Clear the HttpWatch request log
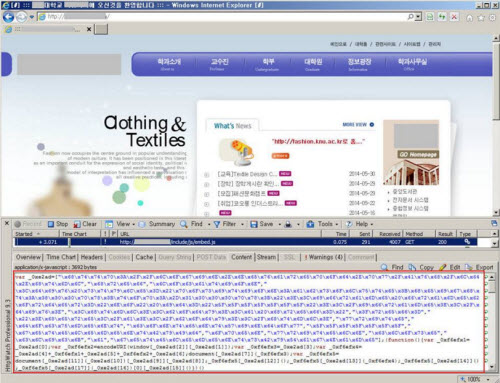The width and height of the screenshot is (500, 383). (x=85, y=224)
